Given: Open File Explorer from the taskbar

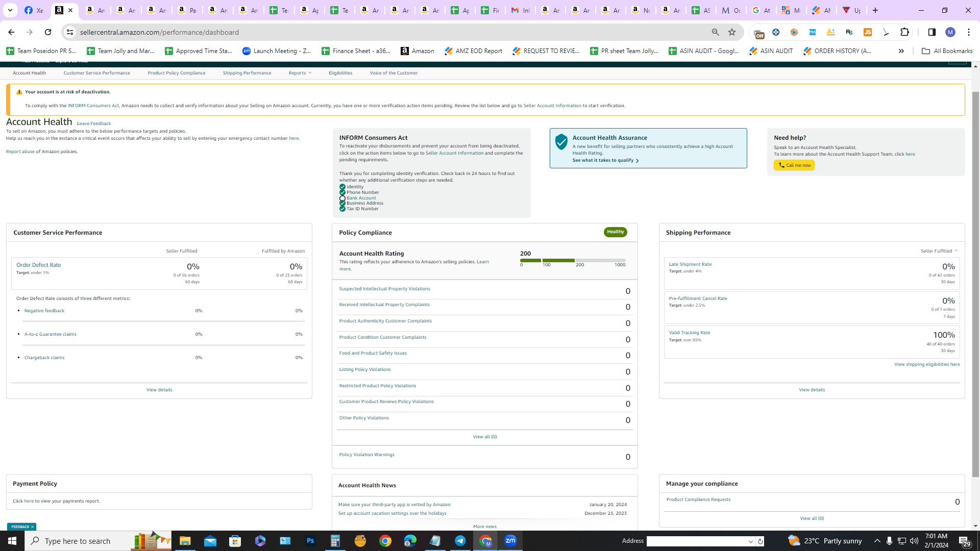Looking at the screenshot, I should pos(185,541).
